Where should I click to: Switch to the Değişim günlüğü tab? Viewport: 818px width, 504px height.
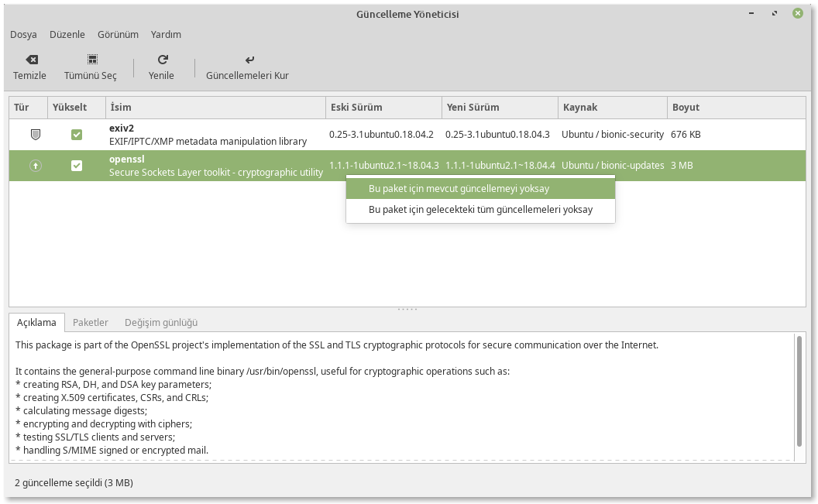tap(161, 323)
